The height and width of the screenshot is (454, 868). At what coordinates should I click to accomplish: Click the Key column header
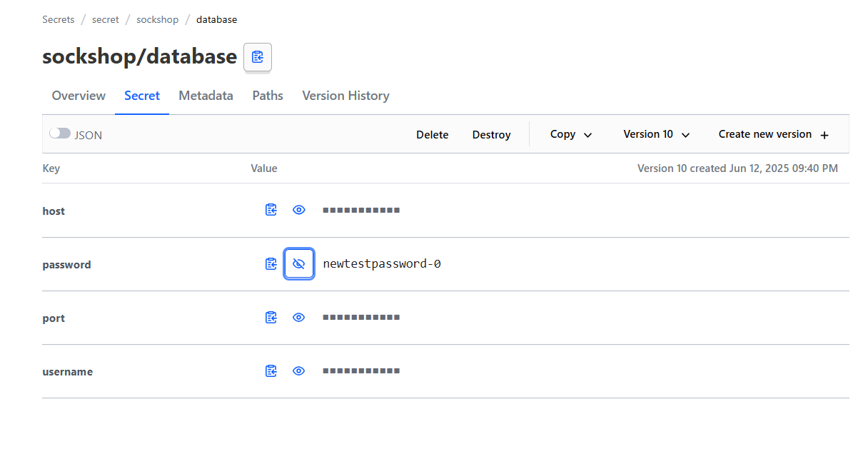[x=51, y=168]
